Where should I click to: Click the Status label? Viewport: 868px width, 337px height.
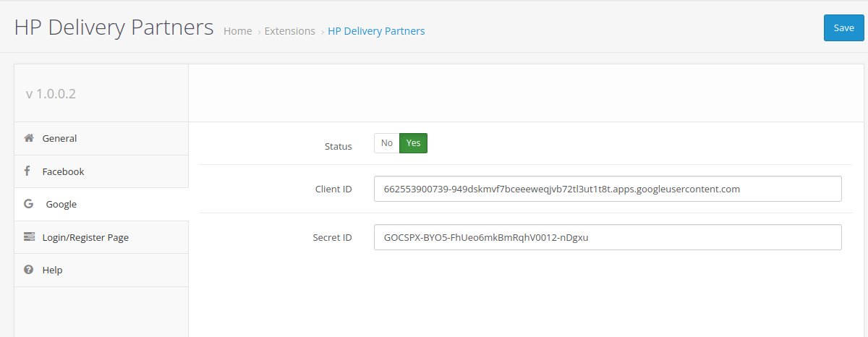click(339, 146)
